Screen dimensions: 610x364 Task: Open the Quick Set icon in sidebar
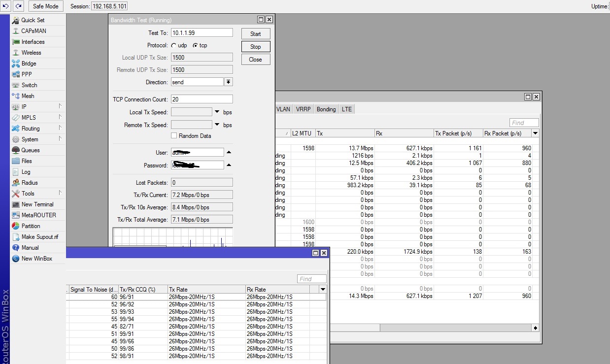tap(16, 20)
